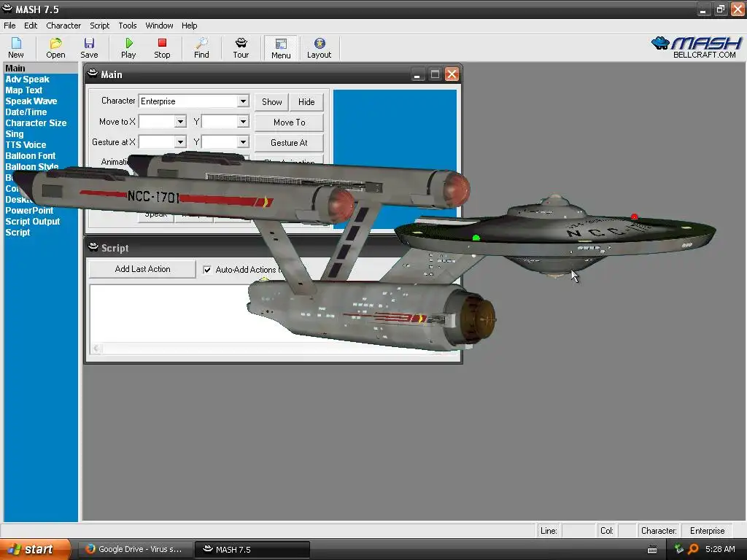747x560 pixels.
Task: Open the Window menu
Action: pyautogui.click(x=159, y=26)
